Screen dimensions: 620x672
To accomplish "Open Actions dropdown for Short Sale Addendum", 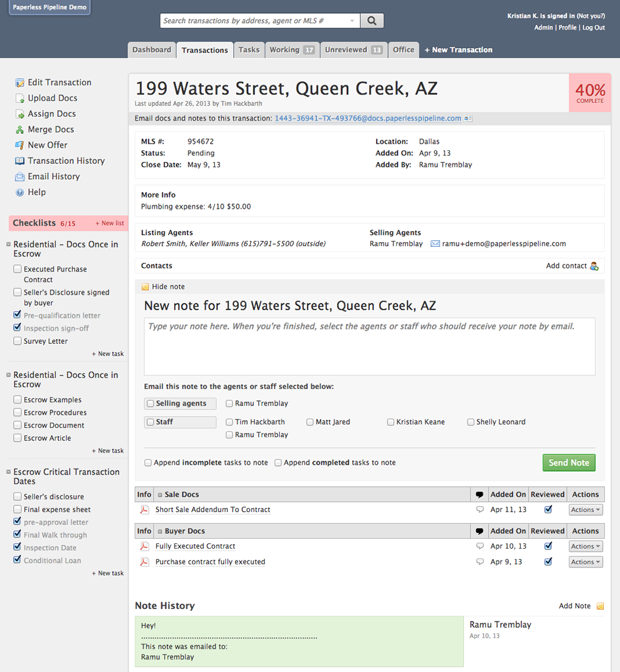I will [586, 510].
